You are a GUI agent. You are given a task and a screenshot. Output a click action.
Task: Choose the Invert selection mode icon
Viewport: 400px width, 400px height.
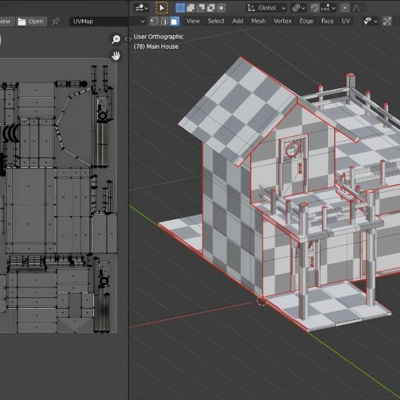tap(211, 8)
